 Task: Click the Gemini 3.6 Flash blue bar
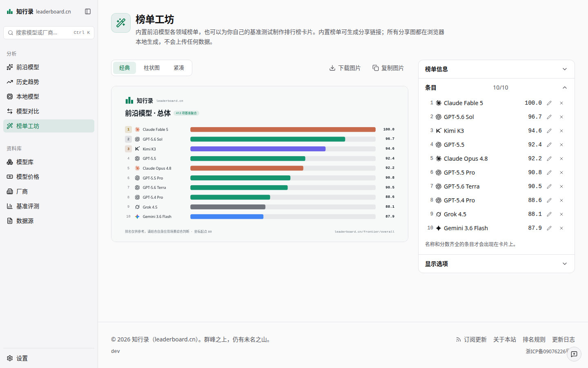pos(227,217)
